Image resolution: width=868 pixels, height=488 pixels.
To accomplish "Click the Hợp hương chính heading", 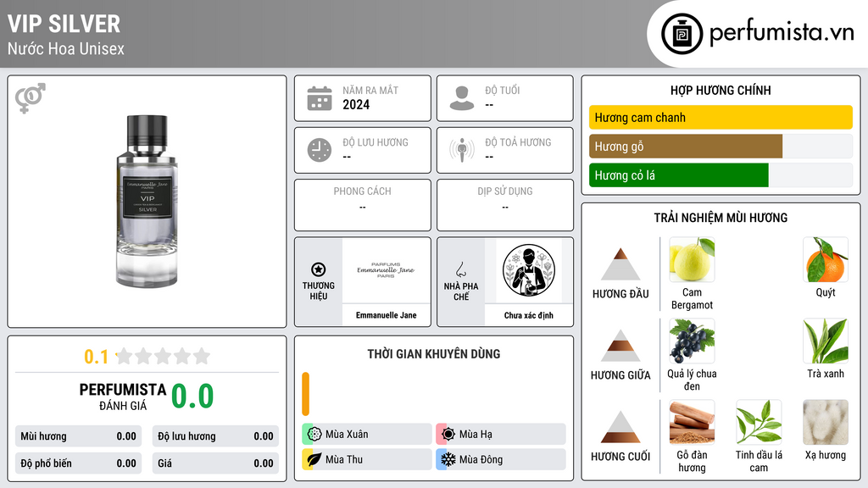I will (x=721, y=90).
